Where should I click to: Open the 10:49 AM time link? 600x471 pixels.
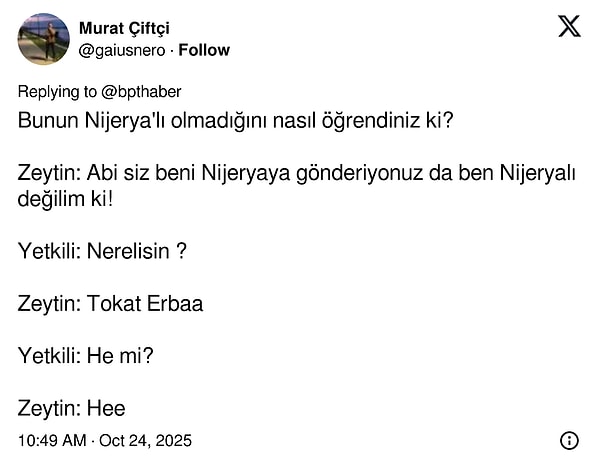(51, 440)
